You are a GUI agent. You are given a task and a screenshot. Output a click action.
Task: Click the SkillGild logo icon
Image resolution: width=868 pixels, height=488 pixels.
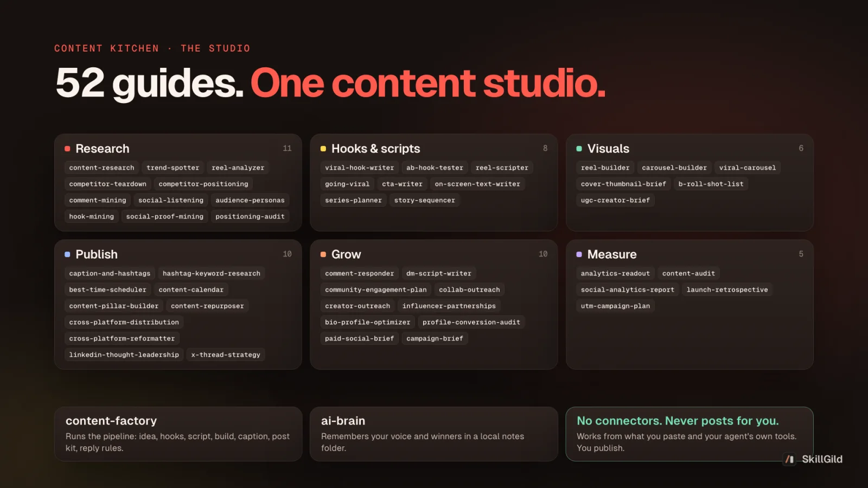(x=790, y=459)
